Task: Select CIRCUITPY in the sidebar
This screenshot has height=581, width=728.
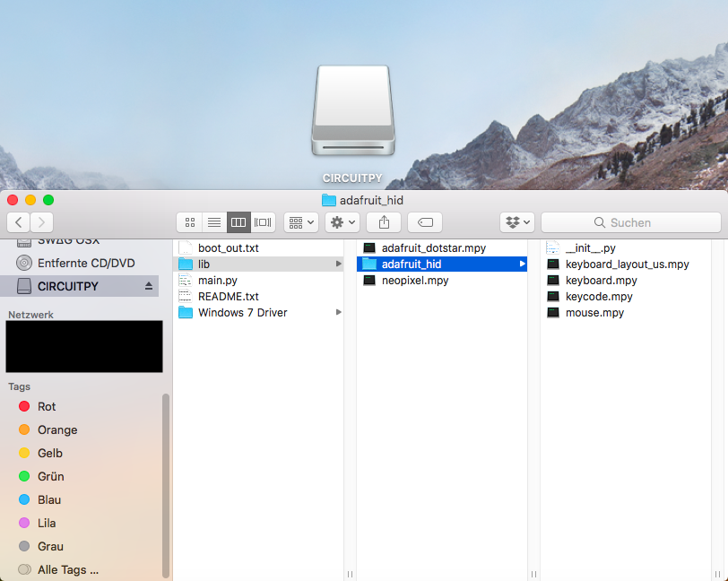Action: 80,286
